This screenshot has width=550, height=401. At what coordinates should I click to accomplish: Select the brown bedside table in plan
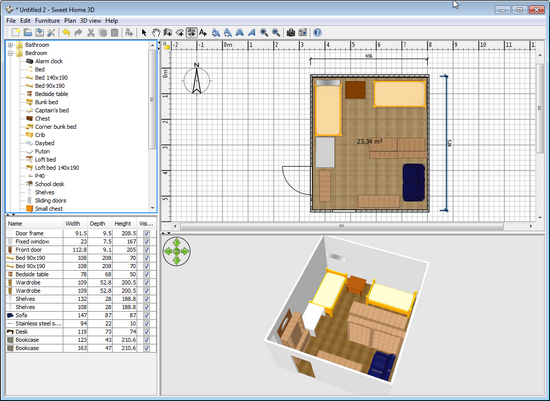pyautogui.click(x=355, y=90)
